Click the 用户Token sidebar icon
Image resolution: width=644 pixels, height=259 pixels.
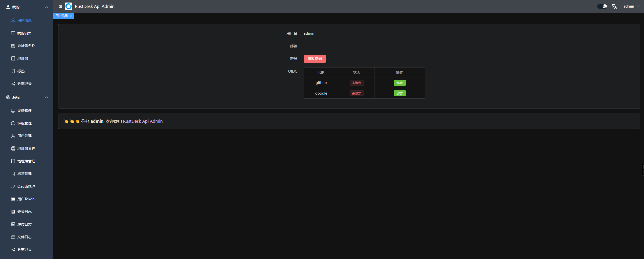pos(13,199)
